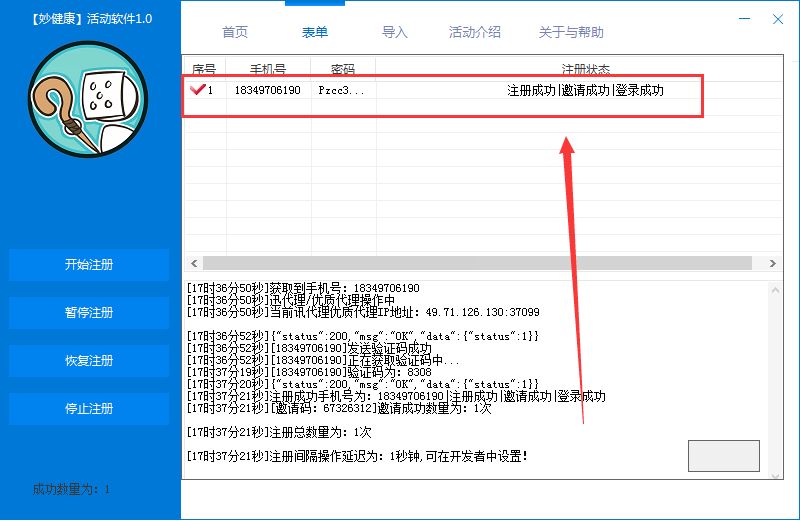Click the 恢复注册 button
800x521 pixels.
(x=89, y=361)
